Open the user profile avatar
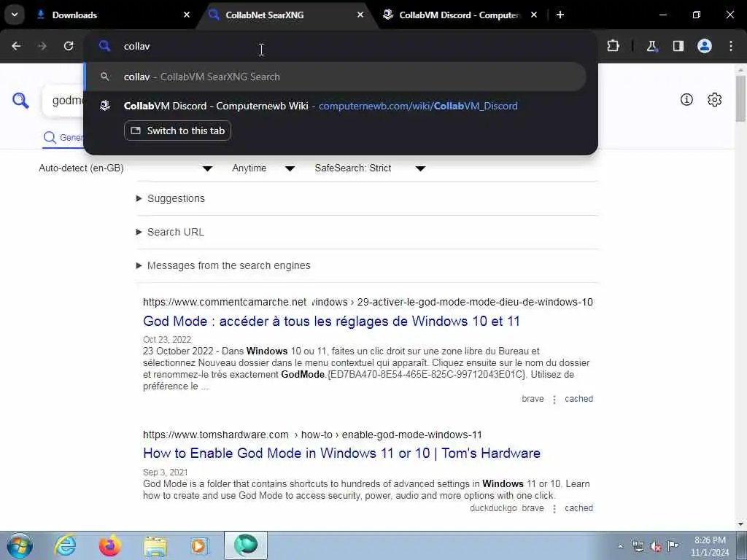This screenshot has width=747, height=560. click(705, 46)
